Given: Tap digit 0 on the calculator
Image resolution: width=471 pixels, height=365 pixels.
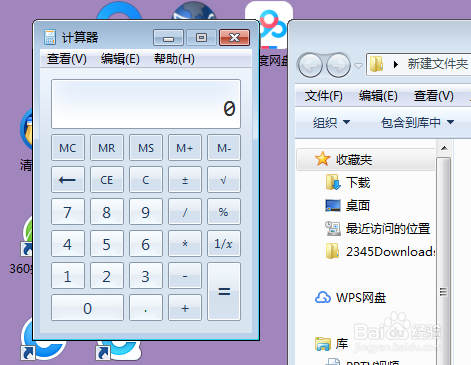Looking at the screenshot, I should coord(87,308).
